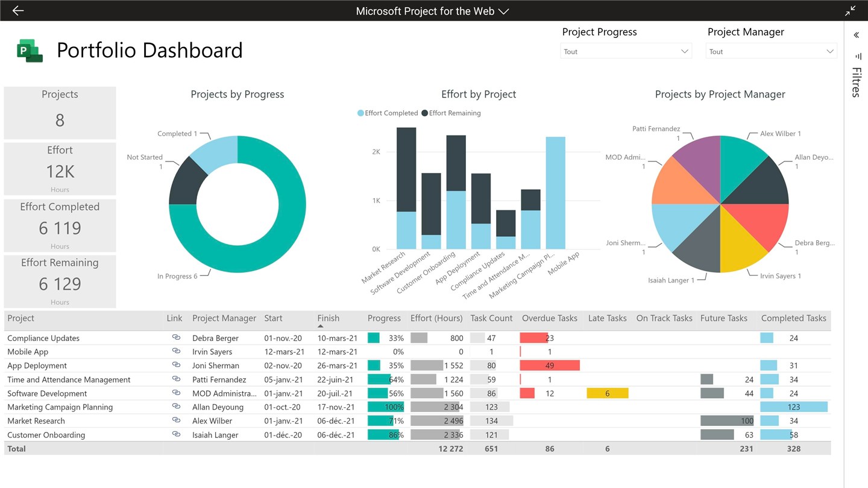Open the Filtres filter icon
The image size is (868, 488).
tap(858, 57)
